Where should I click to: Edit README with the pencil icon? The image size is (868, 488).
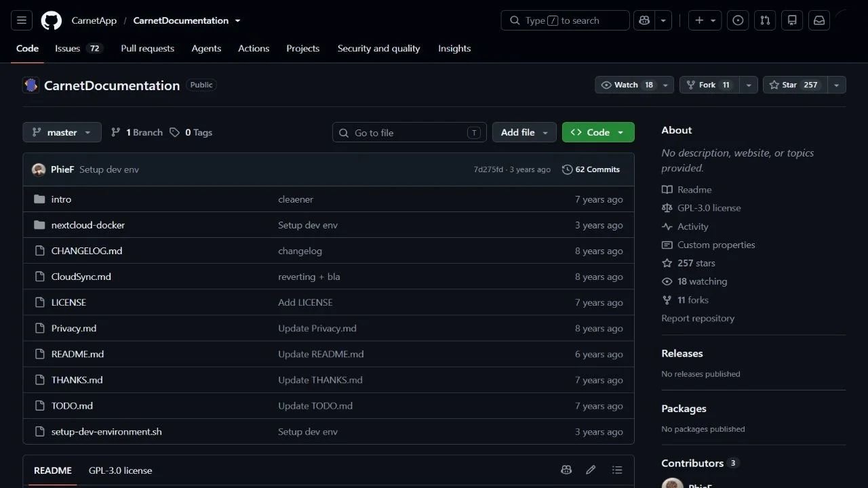tap(591, 470)
